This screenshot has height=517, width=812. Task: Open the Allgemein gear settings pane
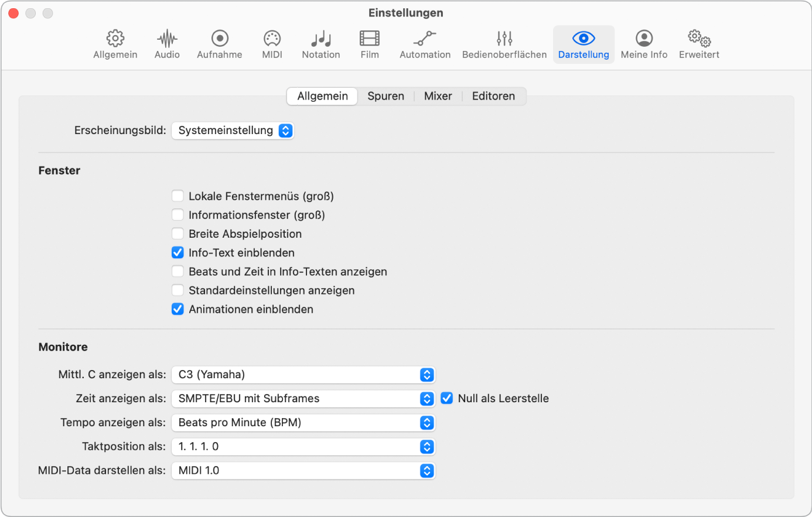(115, 44)
